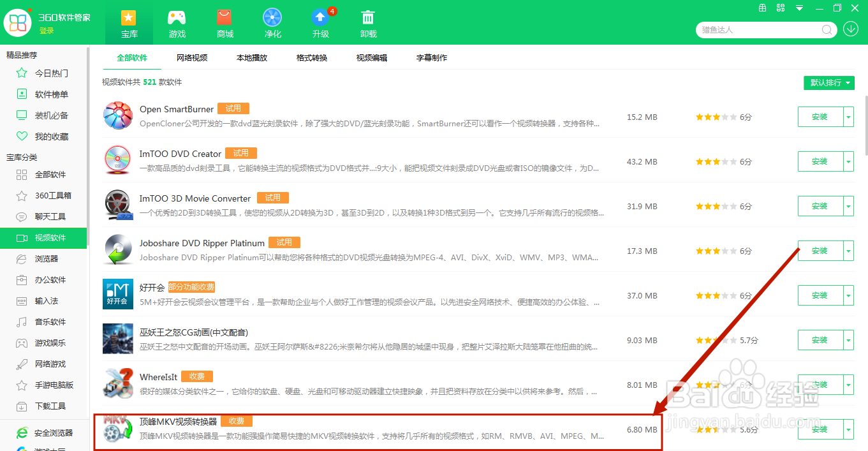868x451 pixels.
Task: Expand install options for 好开会
Action: coord(849,295)
